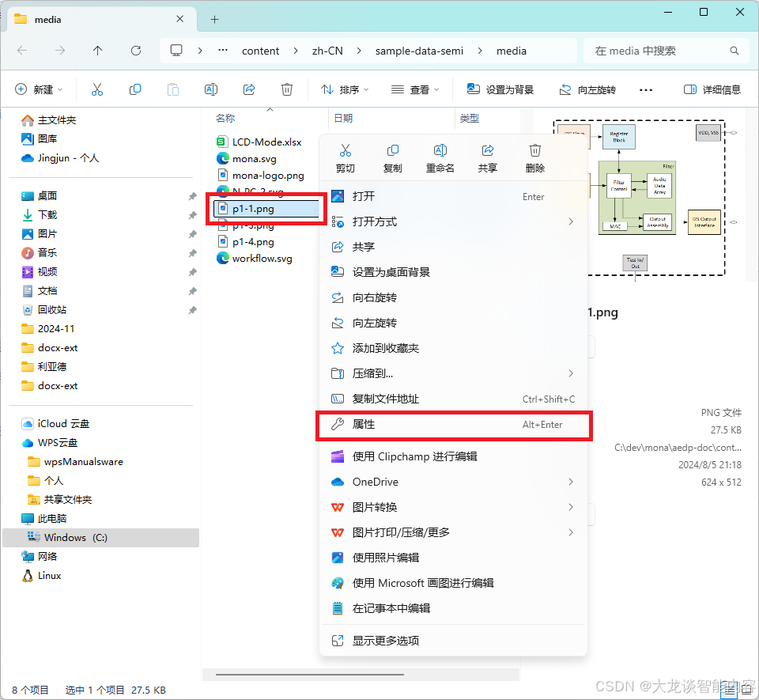The width and height of the screenshot is (759, 700).
Task: Choose Open (打开) in the context menu
Action: (453, 196)
